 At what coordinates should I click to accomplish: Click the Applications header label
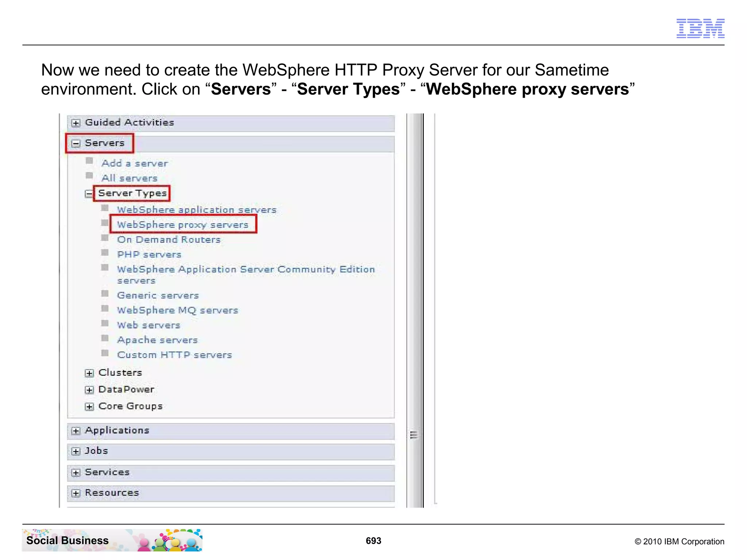point(117,431)
